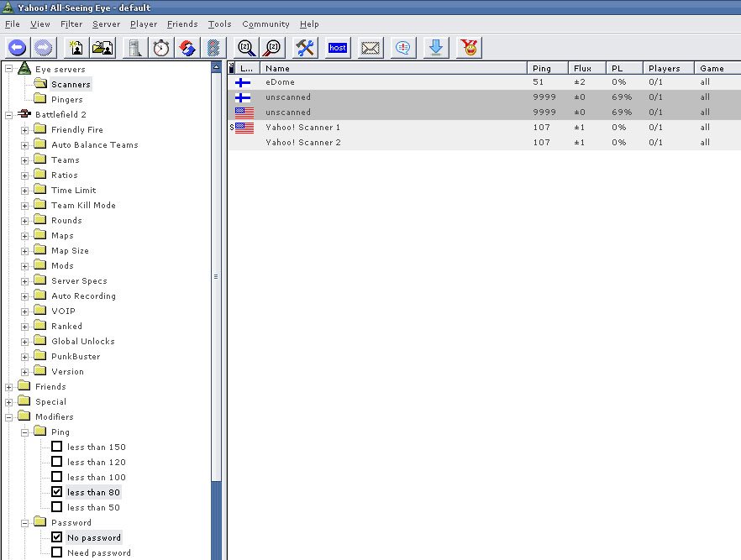This screenshot has height=560, width=741.
Task: Open the Community menu
Action: pyautogui.click(x=265, y=24)
